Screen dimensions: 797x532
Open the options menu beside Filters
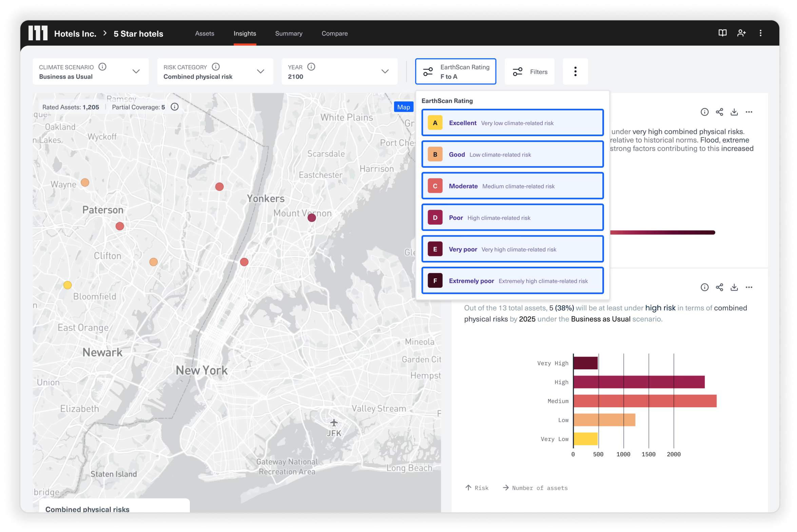pos(575,71)
